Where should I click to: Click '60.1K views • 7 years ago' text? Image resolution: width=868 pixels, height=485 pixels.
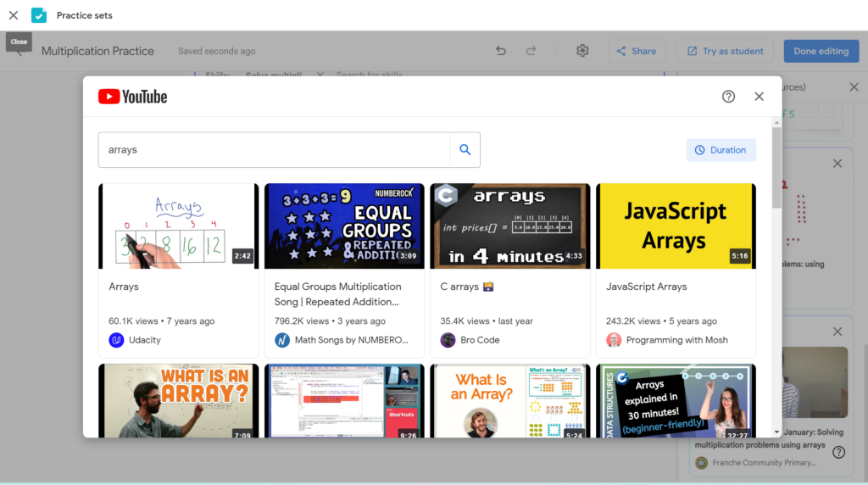coord(162,321)
